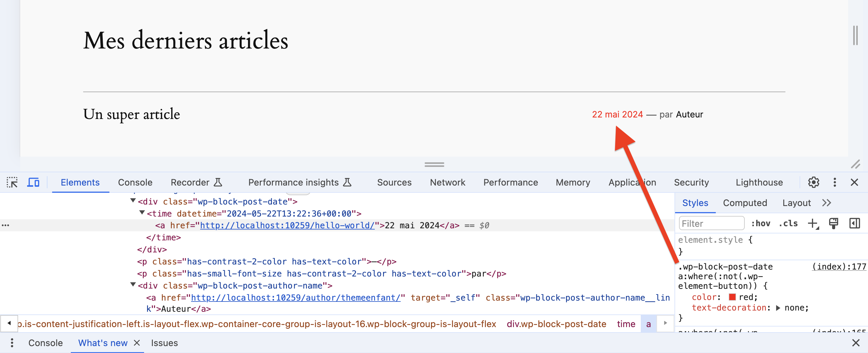Image resolution: width=868 pixels, height=353 pixels.
Task: Toggle element classes with .cls
Action: [788, 223]
